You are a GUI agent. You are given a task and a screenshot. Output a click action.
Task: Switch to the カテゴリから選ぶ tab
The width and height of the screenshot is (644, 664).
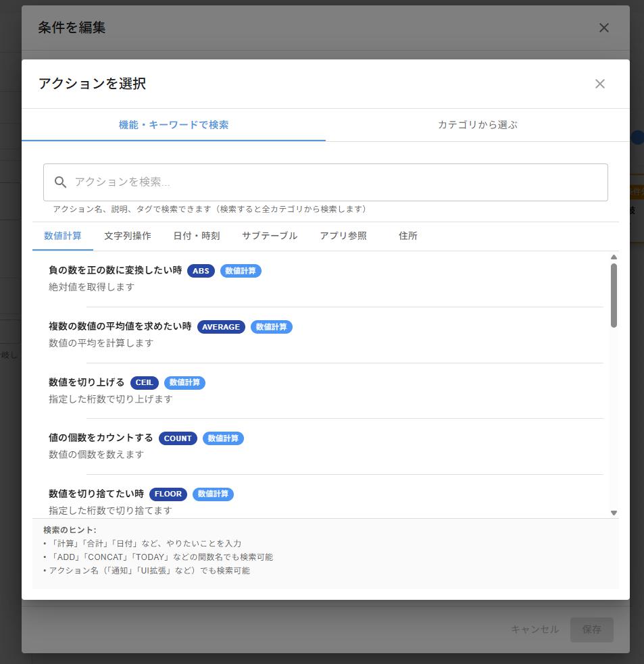(x=476, y=125)
